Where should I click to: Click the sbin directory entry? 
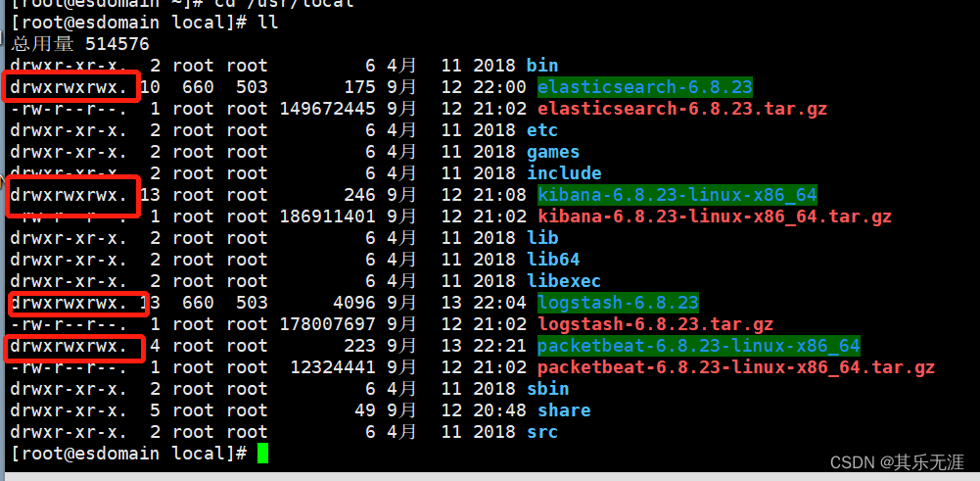(x=547, y=389)
